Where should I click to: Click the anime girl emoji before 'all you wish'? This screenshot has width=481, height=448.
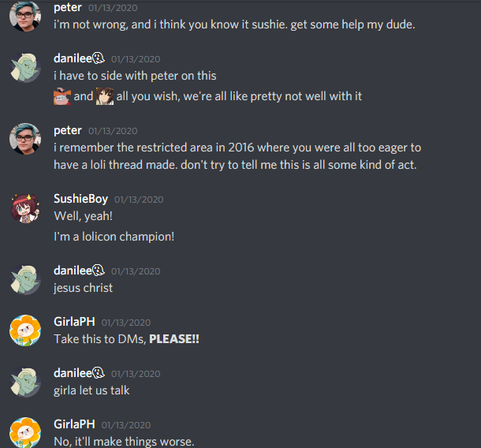tap(105, 96)
